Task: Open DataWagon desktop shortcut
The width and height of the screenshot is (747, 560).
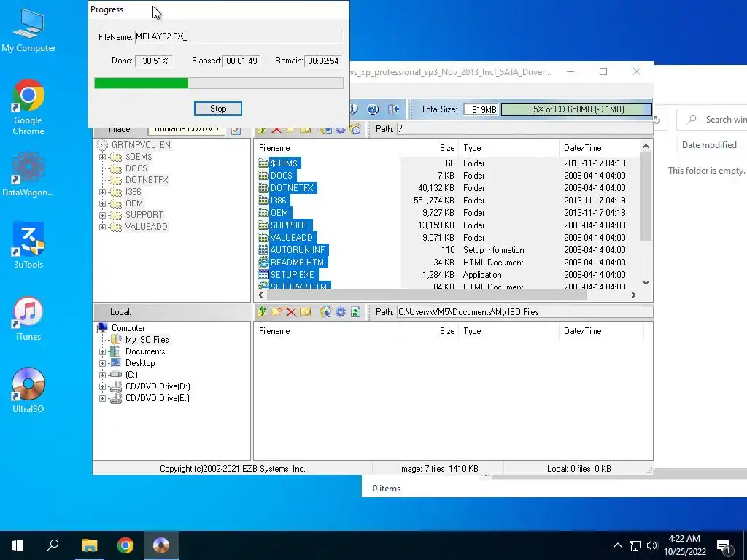Action: tap(28, 174)
